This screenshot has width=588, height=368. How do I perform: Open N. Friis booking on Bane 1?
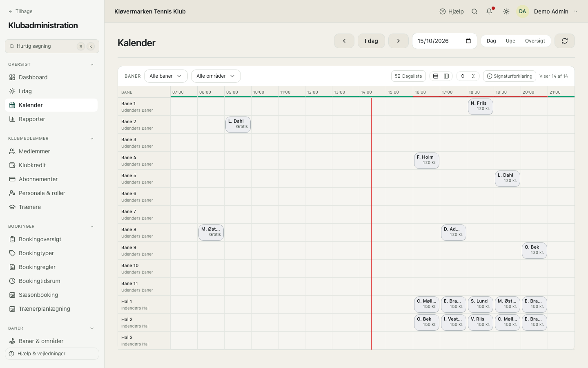coord(481,107)
